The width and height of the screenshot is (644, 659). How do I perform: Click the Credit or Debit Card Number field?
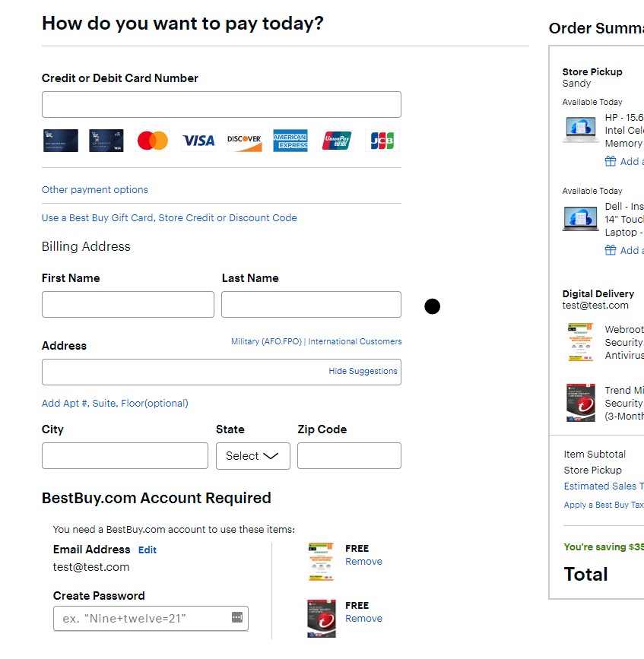(221, 105)
